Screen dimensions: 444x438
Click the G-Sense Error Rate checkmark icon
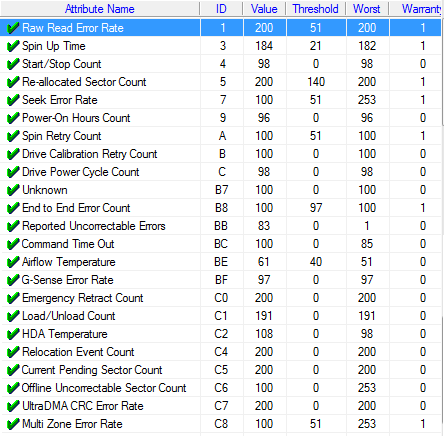13,280
